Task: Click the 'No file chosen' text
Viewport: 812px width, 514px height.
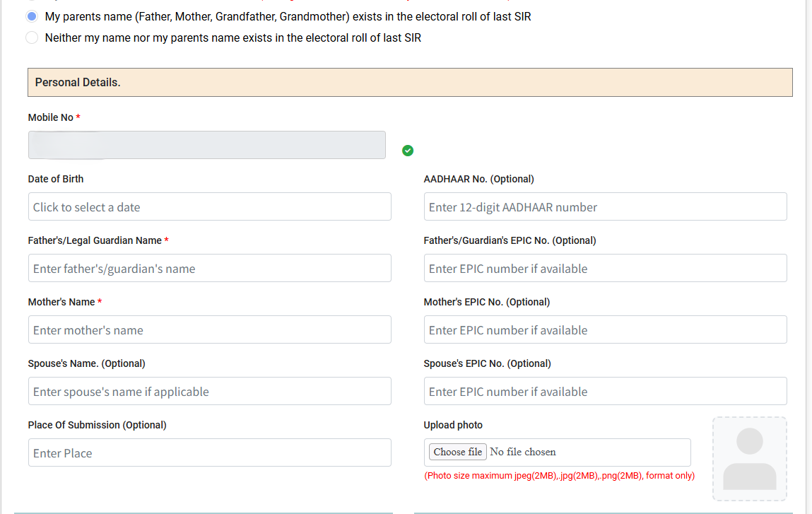Action: (x=523, y=452)
